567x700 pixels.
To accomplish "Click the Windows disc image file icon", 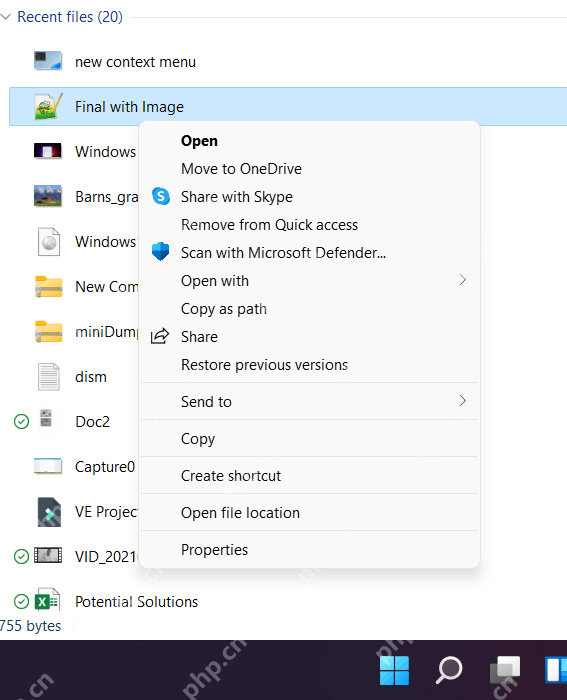I will tap(49, 242).
